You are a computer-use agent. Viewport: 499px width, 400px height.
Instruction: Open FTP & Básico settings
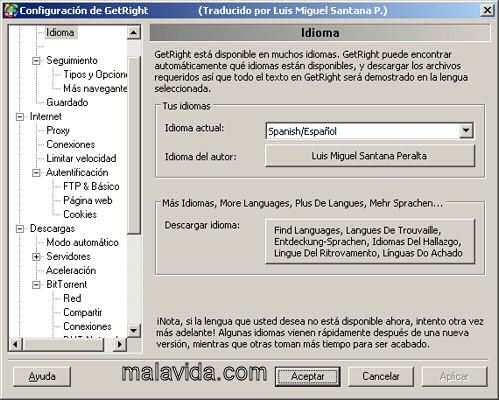[91, 187]
